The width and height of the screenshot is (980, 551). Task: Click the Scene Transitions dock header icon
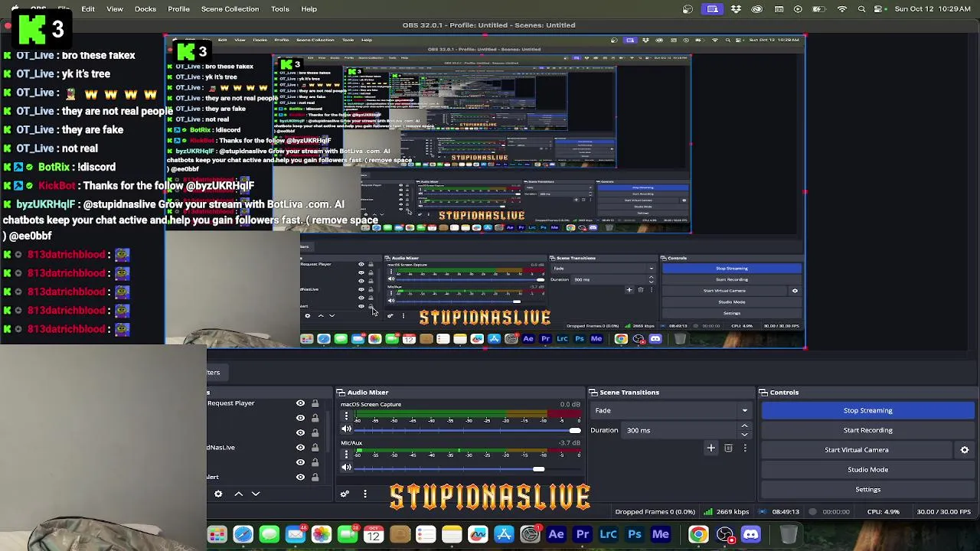(593, 393)
